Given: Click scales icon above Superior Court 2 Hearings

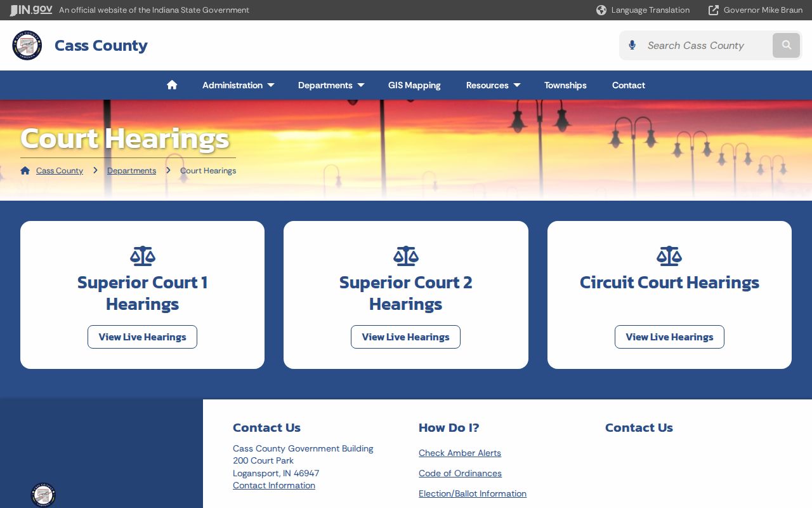Looking at the screenshot, I should (406, 256).
